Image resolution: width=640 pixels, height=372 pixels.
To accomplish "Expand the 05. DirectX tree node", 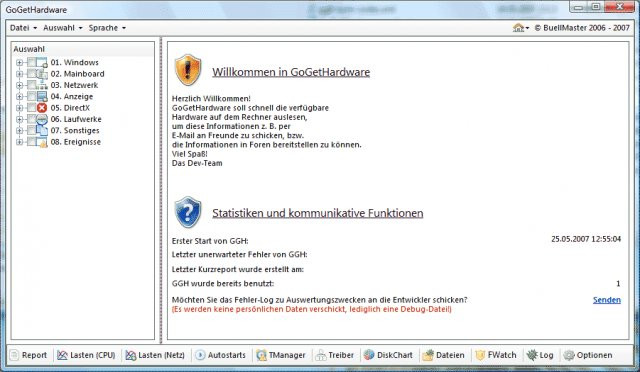I will click(19, 108).
